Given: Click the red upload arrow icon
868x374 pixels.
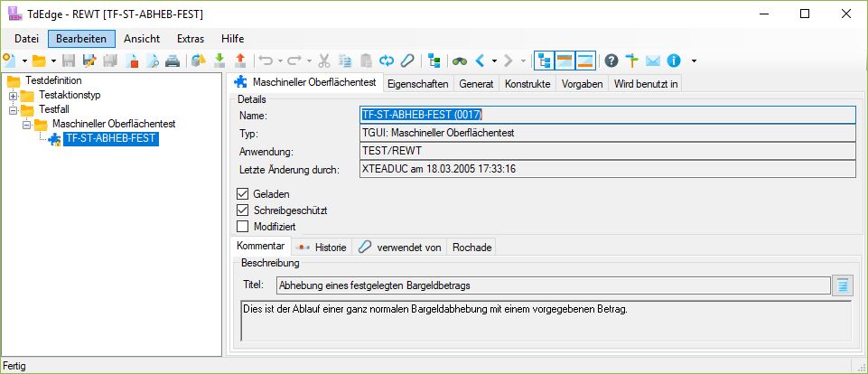Looking at the screenshot, I should pyautogui.click(x=239, y=61).
